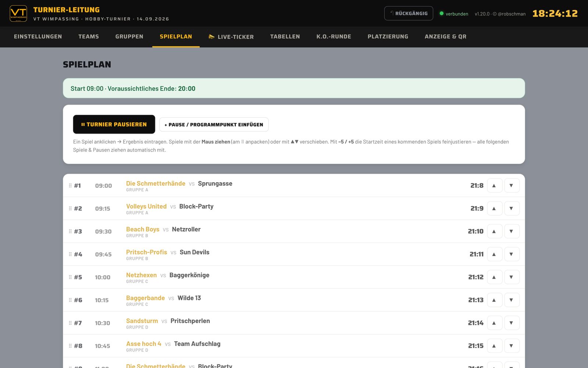Move match #2 Volleys United up
Screen dimensions: 588x368
tap(494, 208)
